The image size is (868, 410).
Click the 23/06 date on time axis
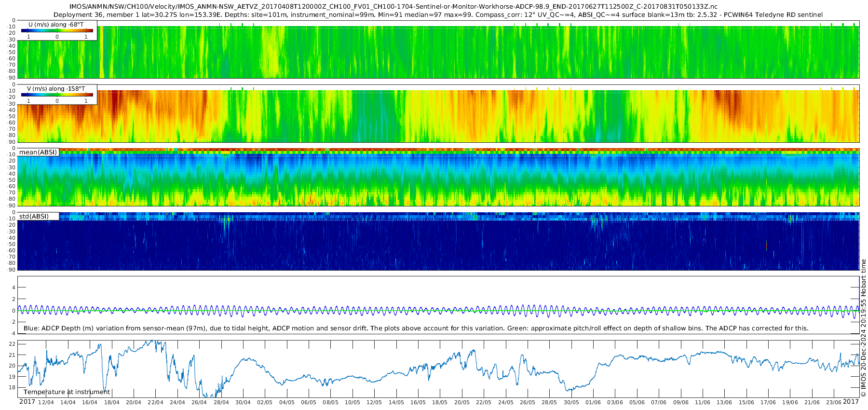click(x=834, y=402)
